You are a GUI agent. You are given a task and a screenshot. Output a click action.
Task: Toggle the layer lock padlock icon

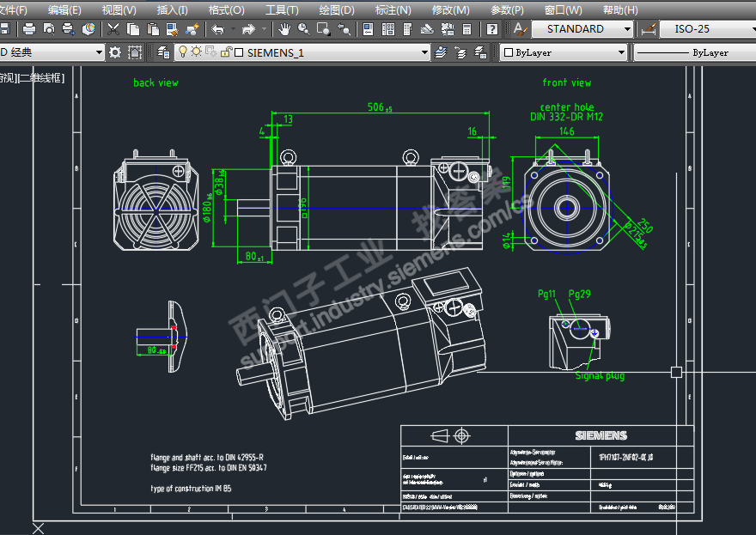click(225, 52)
